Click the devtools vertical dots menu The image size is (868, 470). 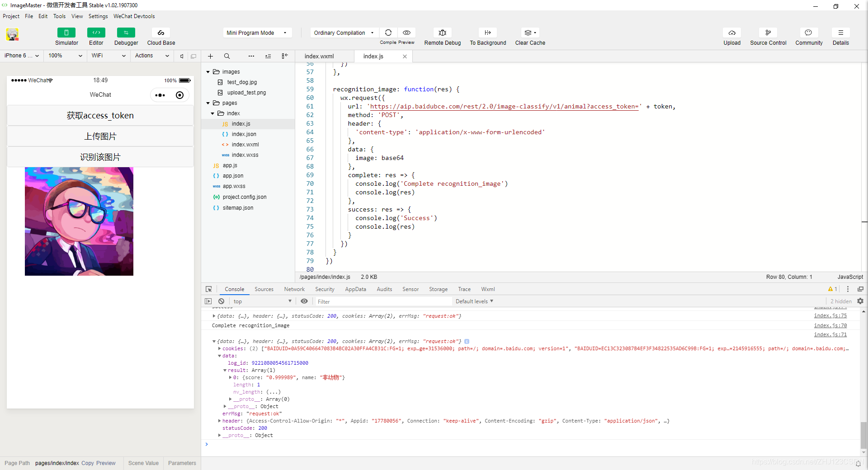point(848,289)
